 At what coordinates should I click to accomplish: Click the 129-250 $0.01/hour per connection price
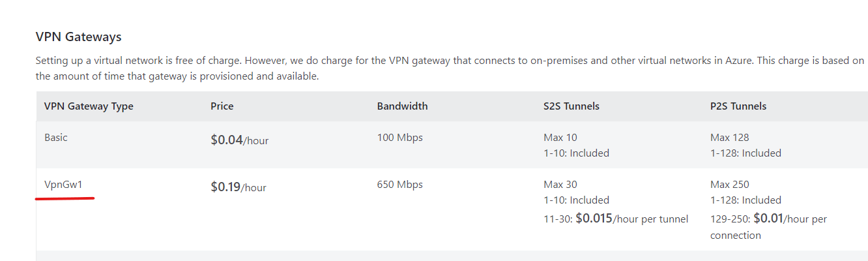coord(768,226)
